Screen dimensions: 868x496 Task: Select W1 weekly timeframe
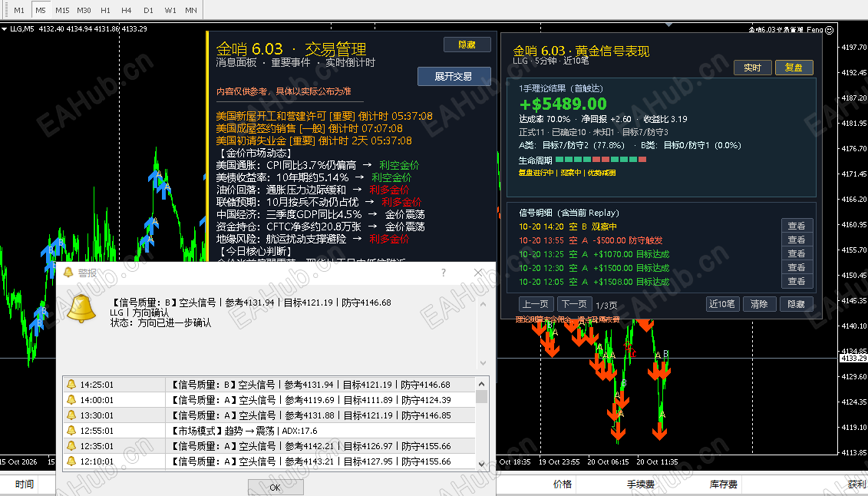(170, 10)
